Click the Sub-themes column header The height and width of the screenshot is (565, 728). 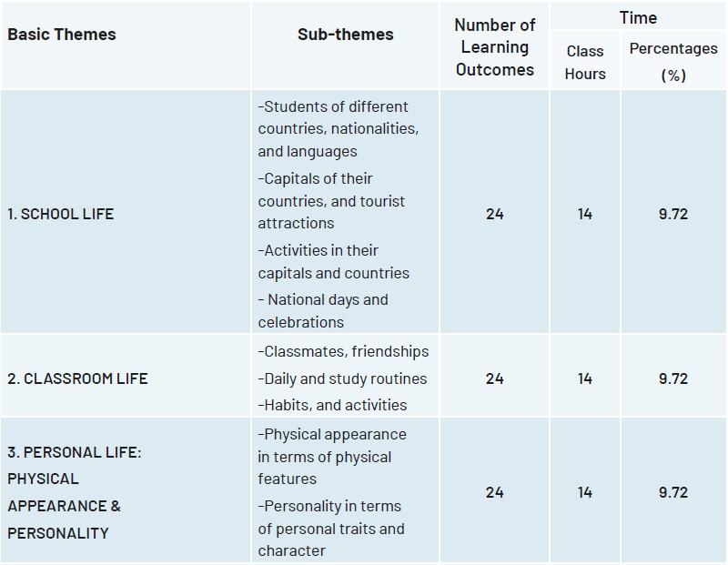click(x=345, y=35)
